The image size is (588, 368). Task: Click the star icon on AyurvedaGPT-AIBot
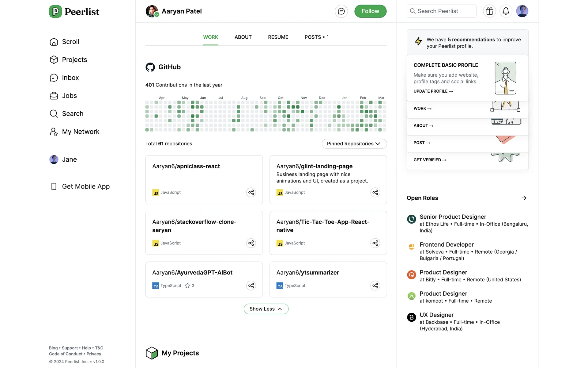coord(187,286)
